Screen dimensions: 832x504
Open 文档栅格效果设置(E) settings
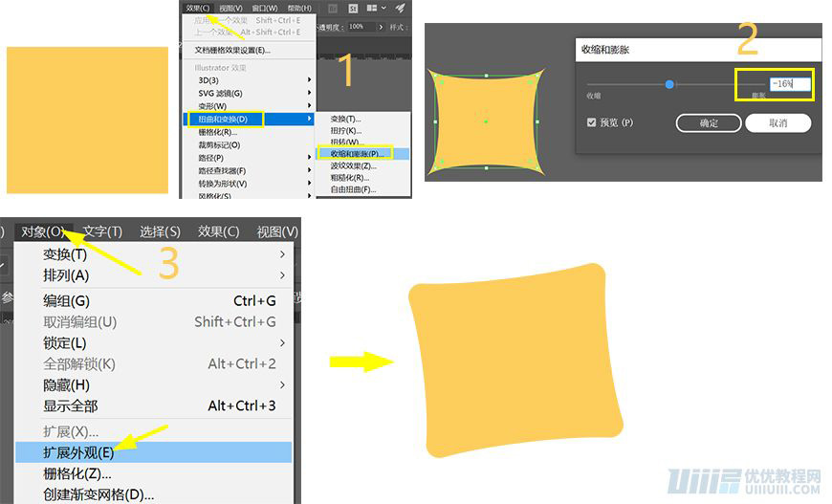[232, 50]
